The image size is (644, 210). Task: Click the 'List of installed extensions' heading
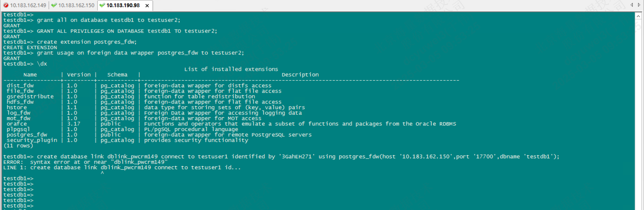pyautogui.click(x=231, y=69)
